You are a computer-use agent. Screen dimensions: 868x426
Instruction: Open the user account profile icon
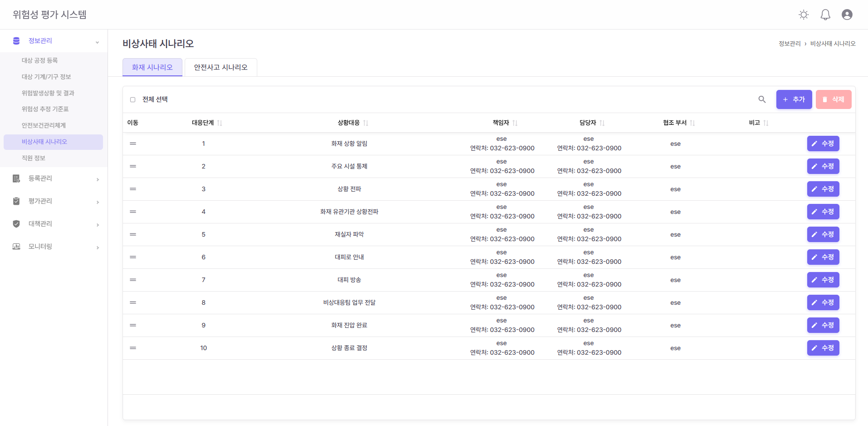[x=847, y=15]
